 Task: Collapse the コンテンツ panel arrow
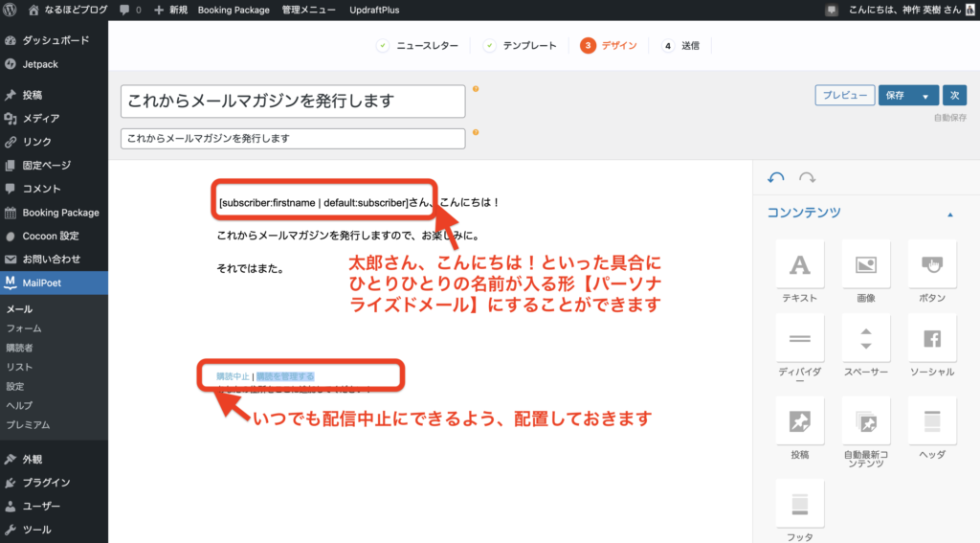pos(950,215)
